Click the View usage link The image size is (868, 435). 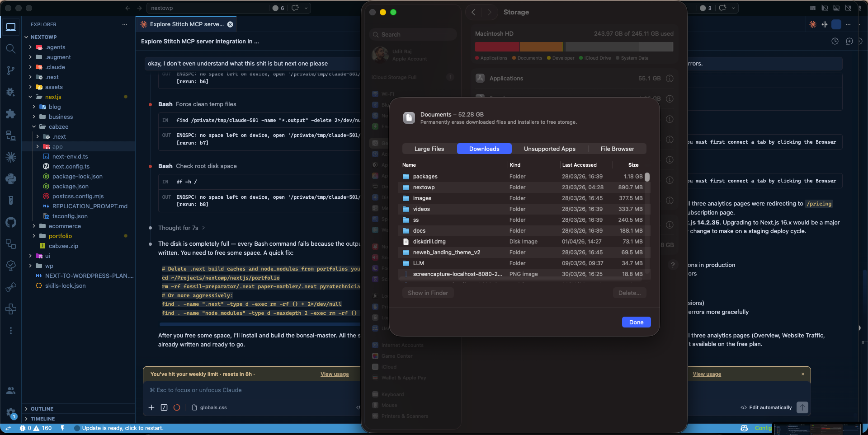(335, 374)
